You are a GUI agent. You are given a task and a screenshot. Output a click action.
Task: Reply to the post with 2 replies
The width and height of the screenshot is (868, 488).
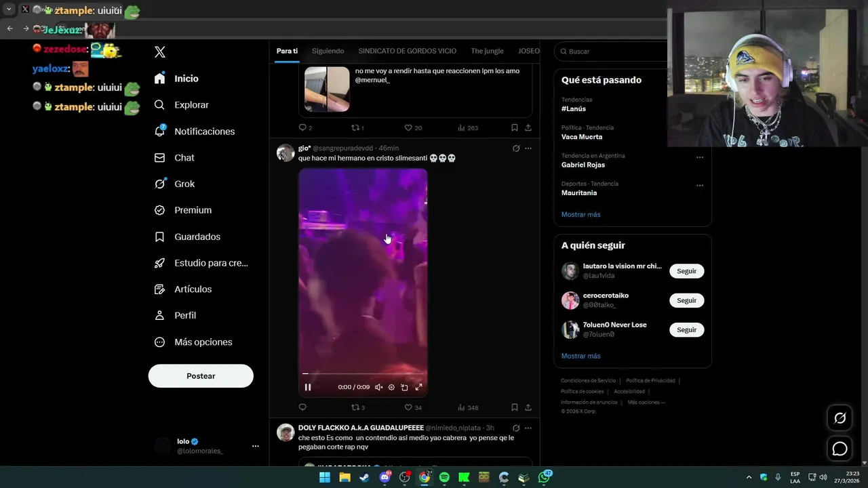coord(305,127)
